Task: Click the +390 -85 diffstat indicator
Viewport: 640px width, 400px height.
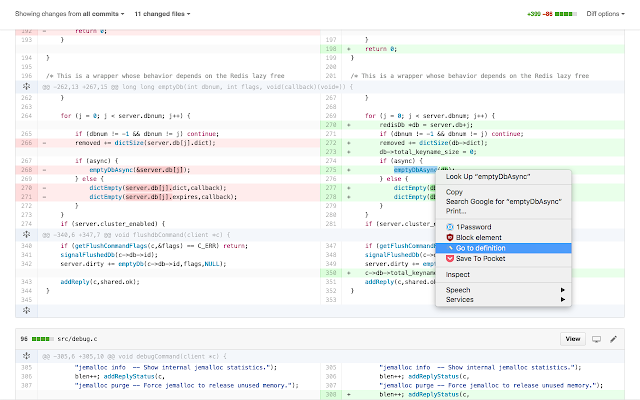Action: [x=552, y=14]
